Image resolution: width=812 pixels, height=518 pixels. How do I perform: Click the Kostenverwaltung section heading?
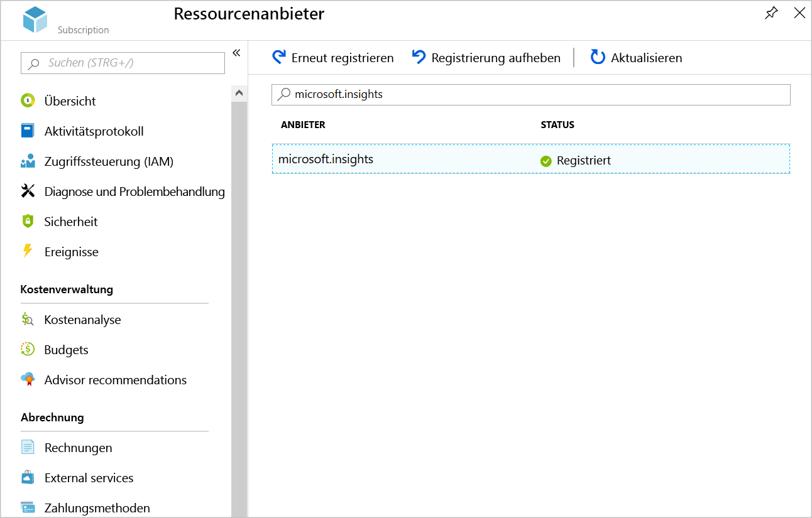tap(67, 289)
